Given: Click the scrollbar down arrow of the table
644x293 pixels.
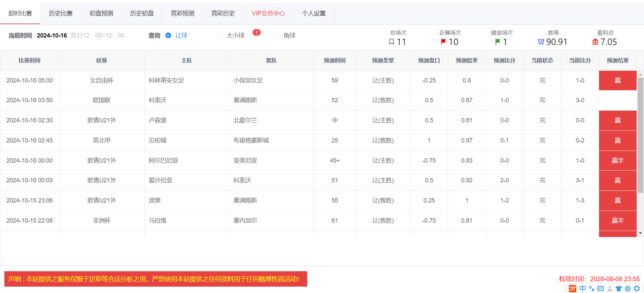Looking at the screenshot, I should coord(640,233).
